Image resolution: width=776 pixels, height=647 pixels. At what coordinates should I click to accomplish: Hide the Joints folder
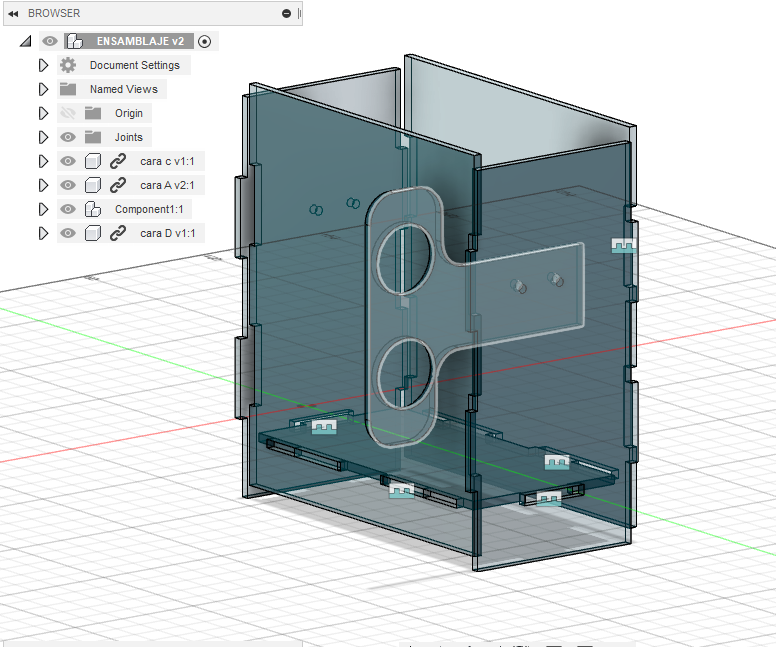coord(68,137)
